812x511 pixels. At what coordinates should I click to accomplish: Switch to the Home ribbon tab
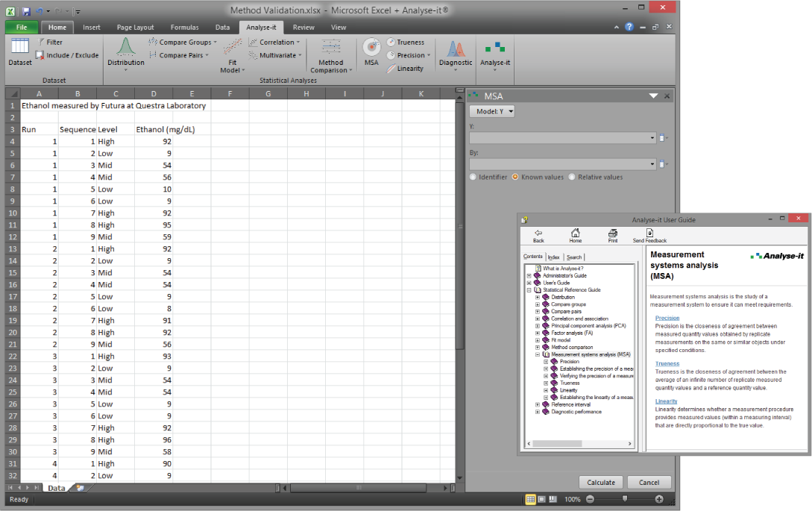(x=57, y=27)
